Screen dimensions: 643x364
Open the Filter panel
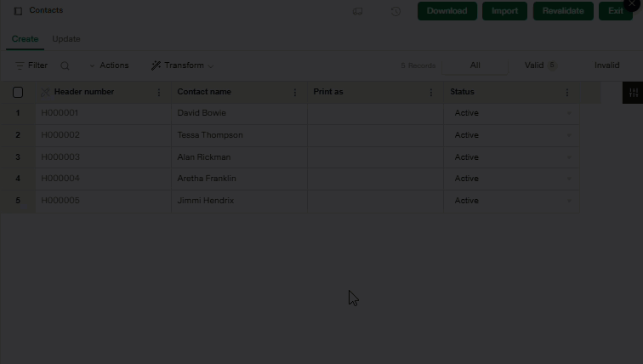31,65
